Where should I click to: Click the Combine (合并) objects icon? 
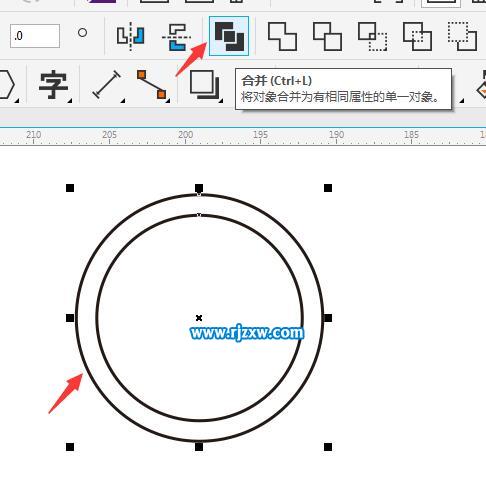[x=229, y=36]
